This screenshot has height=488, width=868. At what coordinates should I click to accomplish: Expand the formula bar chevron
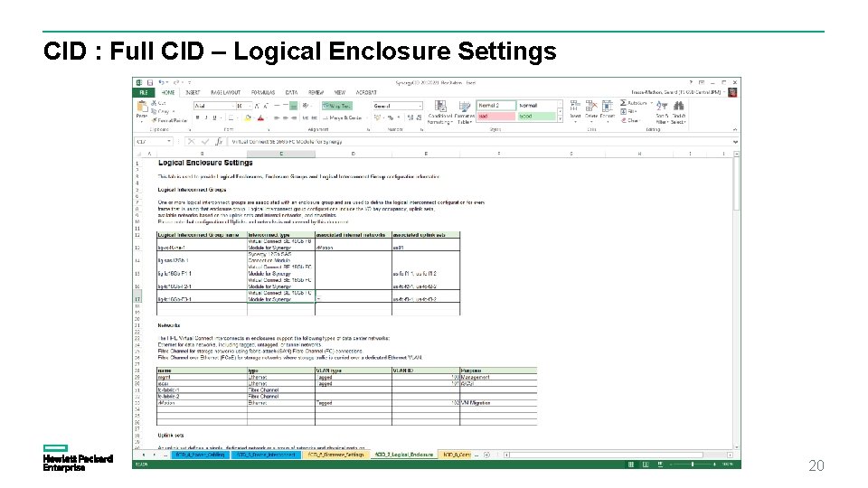735,142
